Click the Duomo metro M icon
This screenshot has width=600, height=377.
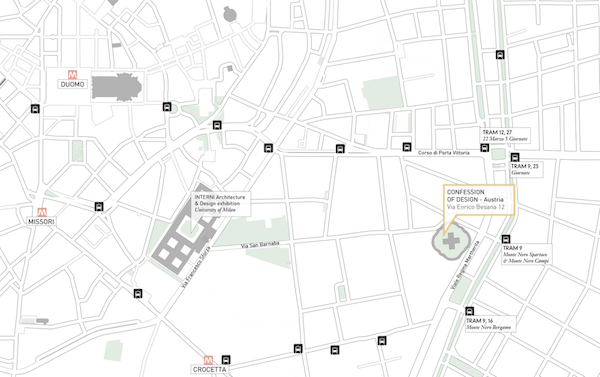click(72, 75)
